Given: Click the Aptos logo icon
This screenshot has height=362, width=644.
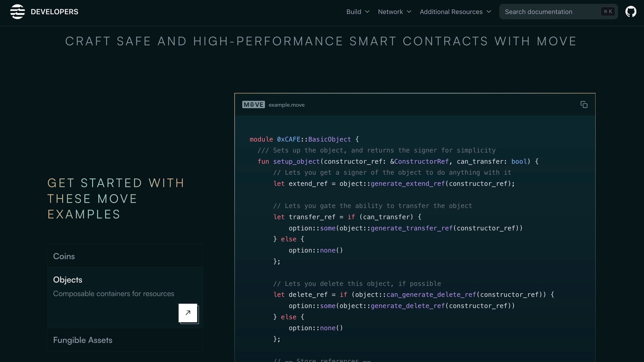Looking at the screenshot, I should coord(17,12).
